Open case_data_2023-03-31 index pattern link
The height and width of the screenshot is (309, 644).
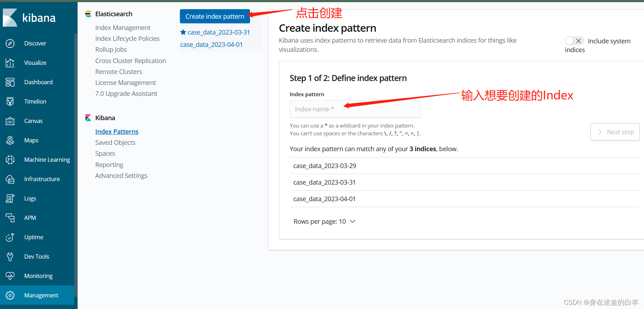(x=219, y=32)
